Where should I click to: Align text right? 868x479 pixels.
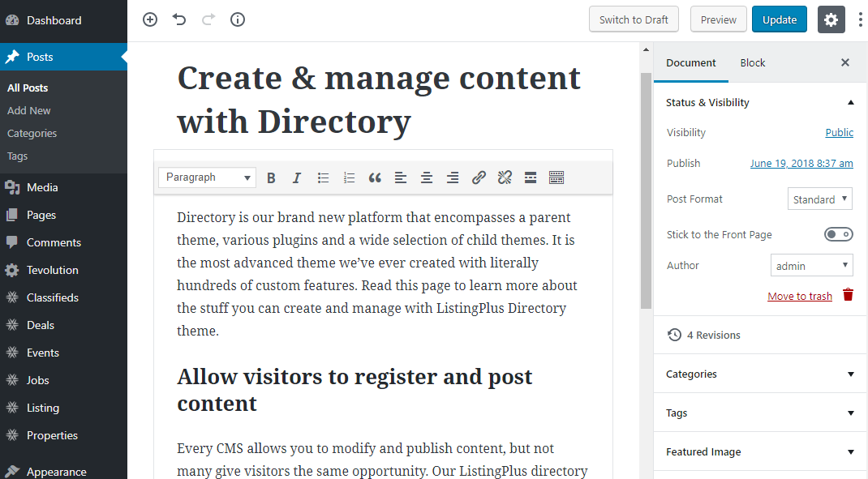(x=453, y=177)
